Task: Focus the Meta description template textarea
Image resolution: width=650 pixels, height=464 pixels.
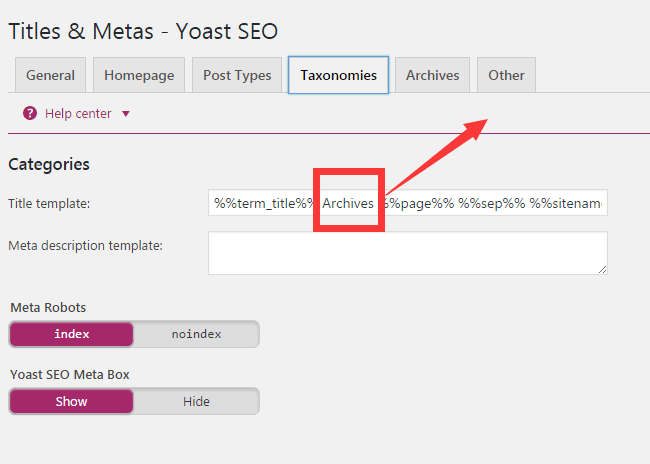Action: coord(408,253)
